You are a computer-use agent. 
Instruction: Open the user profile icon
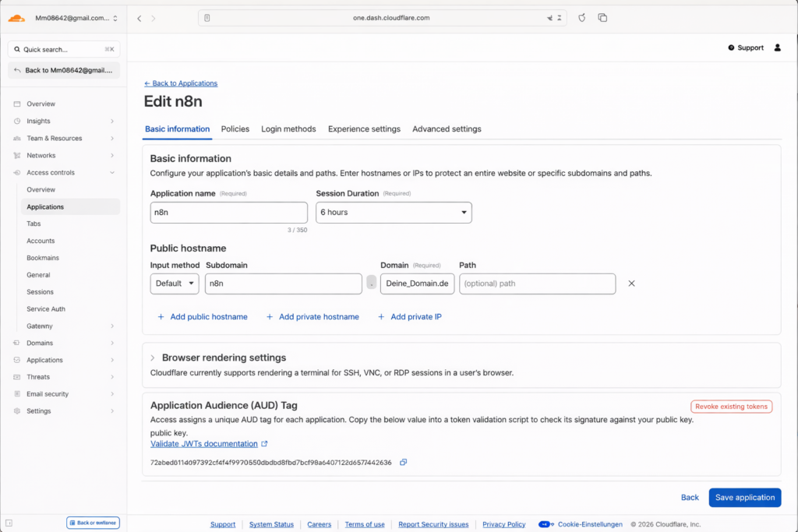(777, 48)
